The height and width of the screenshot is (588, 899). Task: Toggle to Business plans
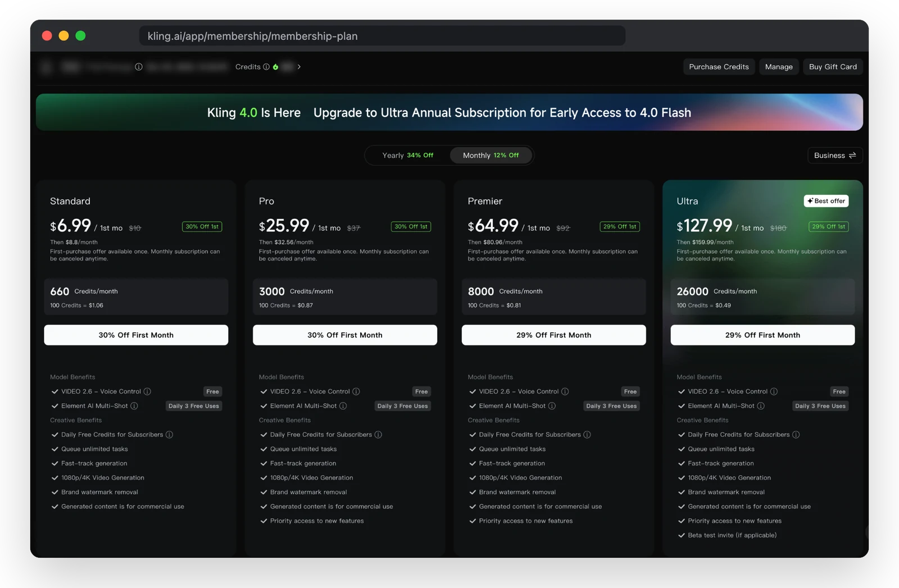tap(835, 156)
